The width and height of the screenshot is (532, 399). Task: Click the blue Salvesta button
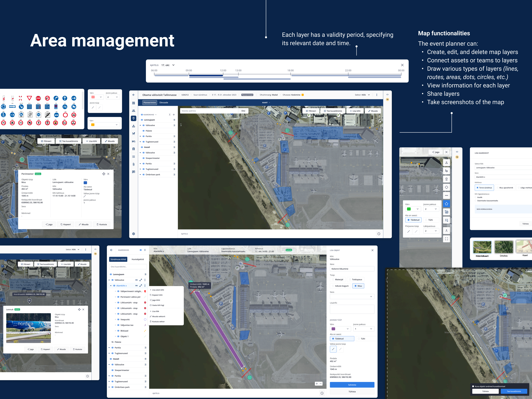(x=352, y=385)
